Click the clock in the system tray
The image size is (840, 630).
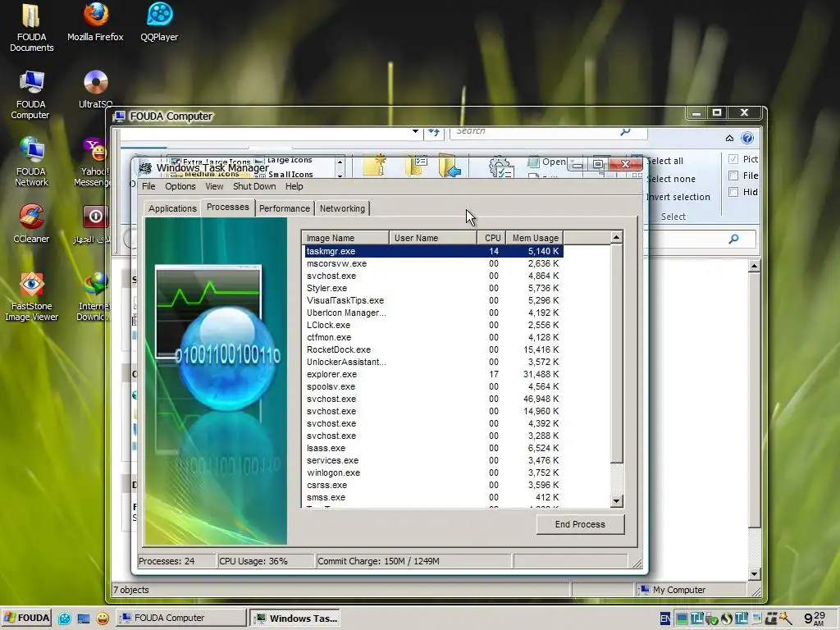(815, 619)
